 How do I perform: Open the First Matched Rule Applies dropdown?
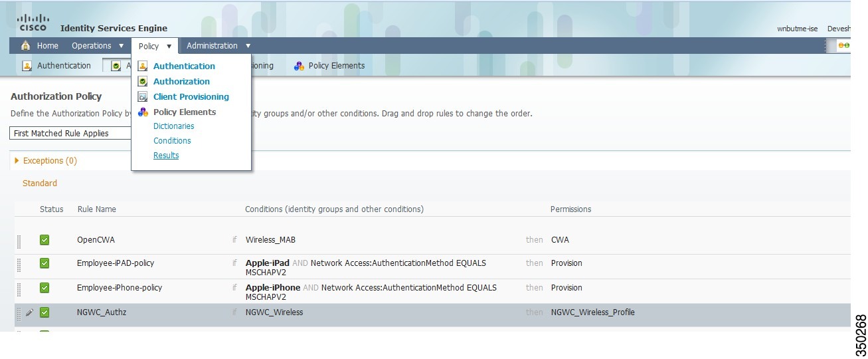pos(70,133)
